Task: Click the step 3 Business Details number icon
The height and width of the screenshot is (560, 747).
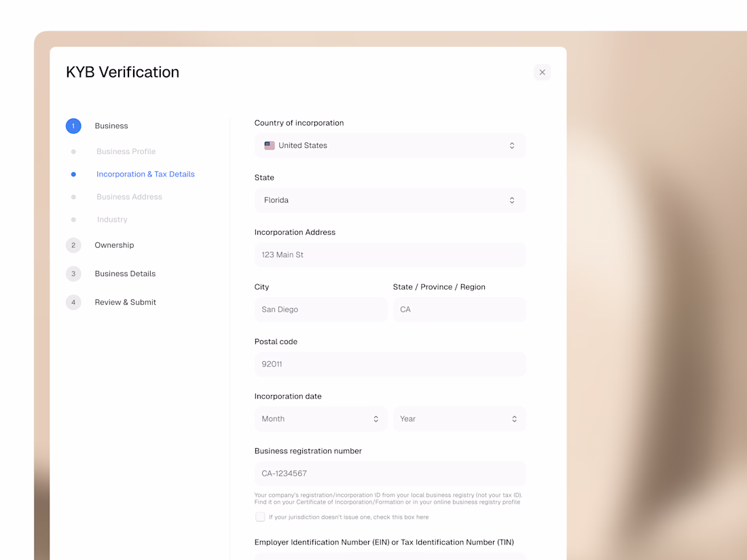Action: [73, 274]
